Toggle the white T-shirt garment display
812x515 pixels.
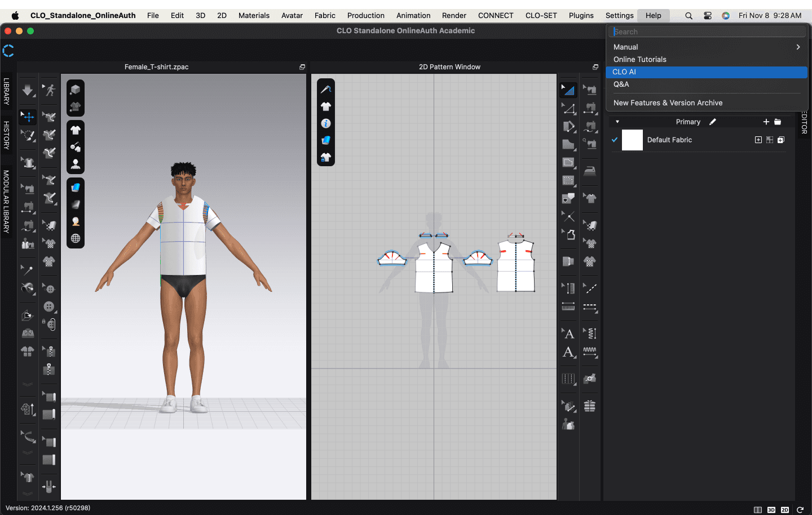pyautogui.click(x=76, y=130)
